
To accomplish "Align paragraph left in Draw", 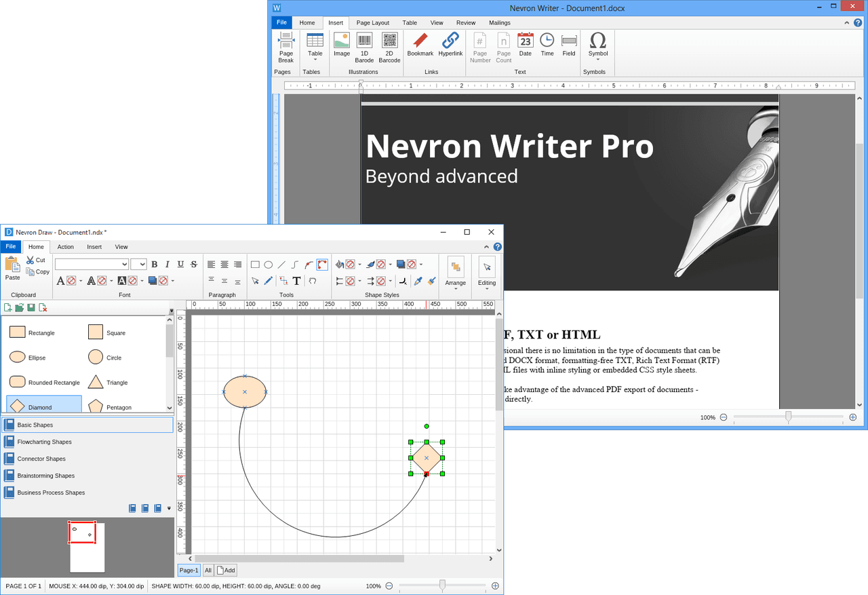I will coord(211,265).
